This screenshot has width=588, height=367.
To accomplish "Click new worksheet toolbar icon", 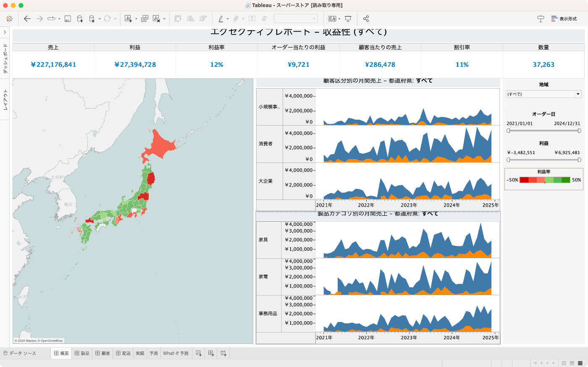I will point(129,18).
